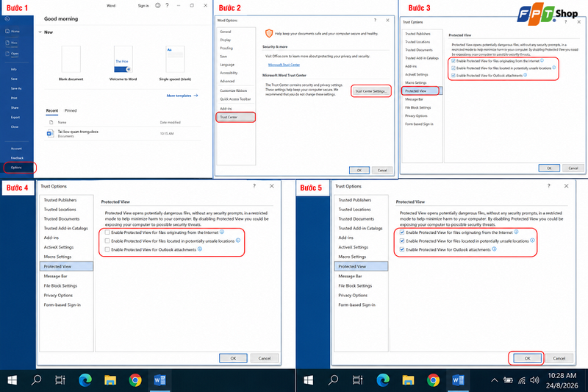Toggle Protected View for Internet files in Bước 3
This screenshot has width=588, height=392.
click(x=453, y=61)
